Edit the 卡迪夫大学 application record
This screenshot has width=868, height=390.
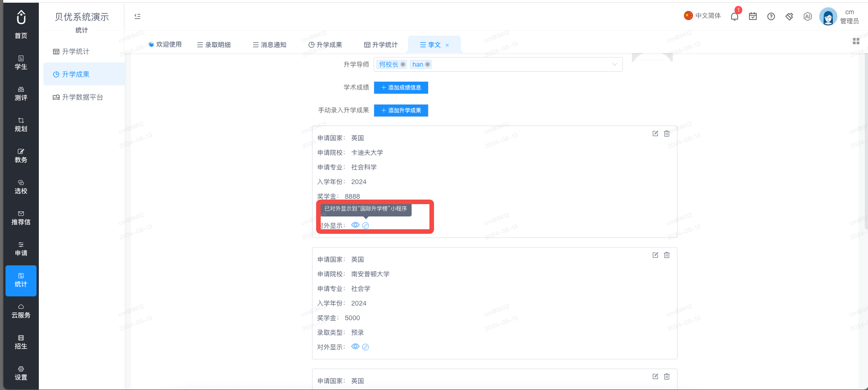tap(655, 133)
